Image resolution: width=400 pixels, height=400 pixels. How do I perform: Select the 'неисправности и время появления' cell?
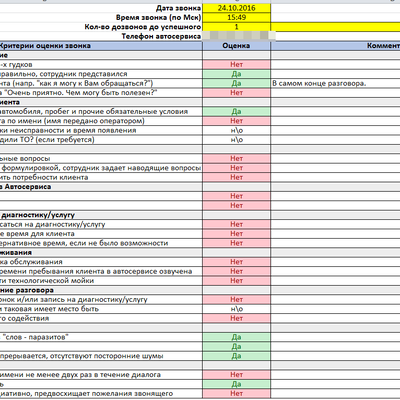pyautogui.click(x=101, y=130)
